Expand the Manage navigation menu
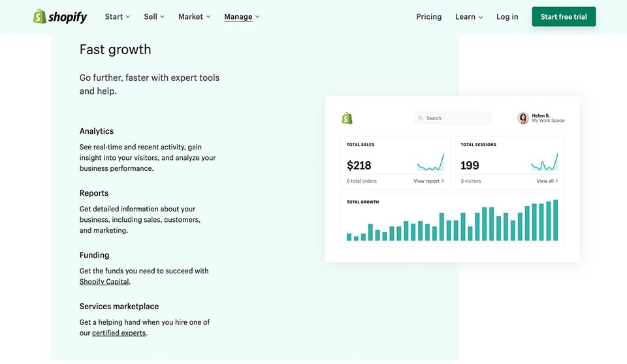Viewport: 627px width, 364px height. (x=242, y=17)
